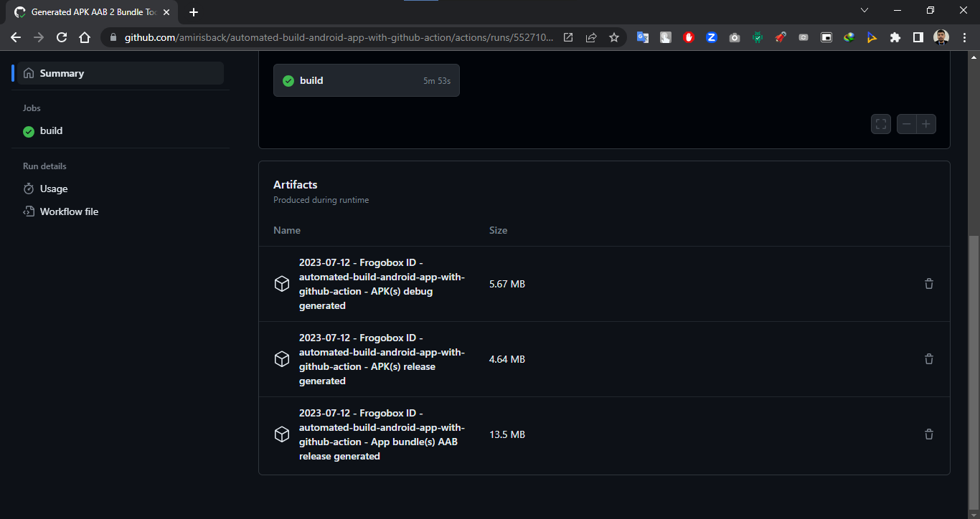Bookmark this page with star icon
980x519 pixels.
point(614,37)
